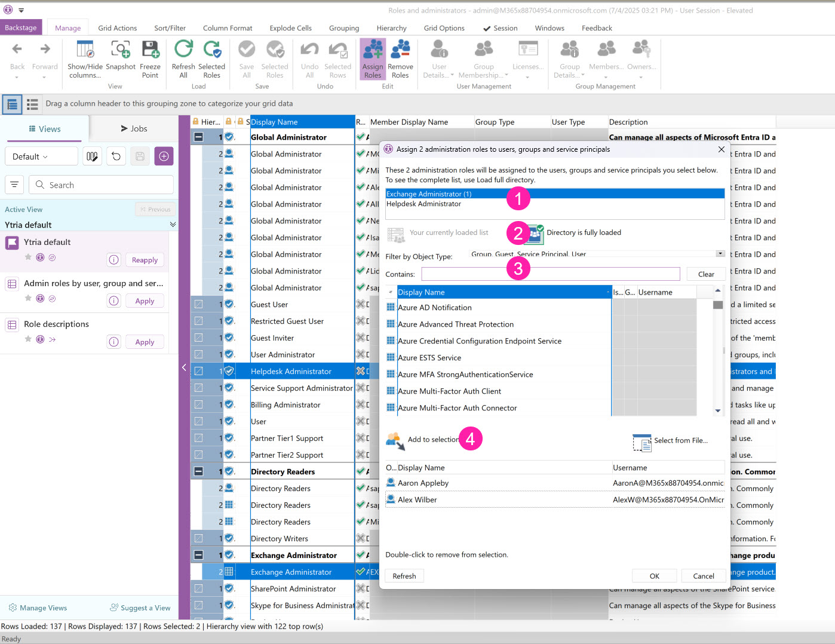Image resolution: width=835 pixels, height=644 pixels.
Task: Click the Contains filter text field
Action: coord(550,274)
